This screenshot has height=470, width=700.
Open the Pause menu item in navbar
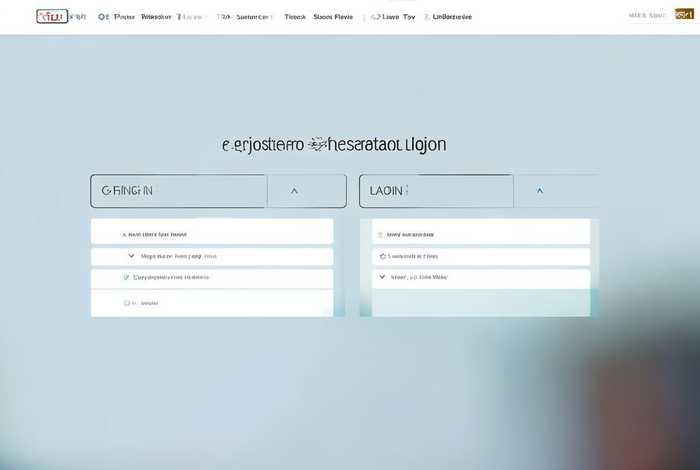[125, 17]
